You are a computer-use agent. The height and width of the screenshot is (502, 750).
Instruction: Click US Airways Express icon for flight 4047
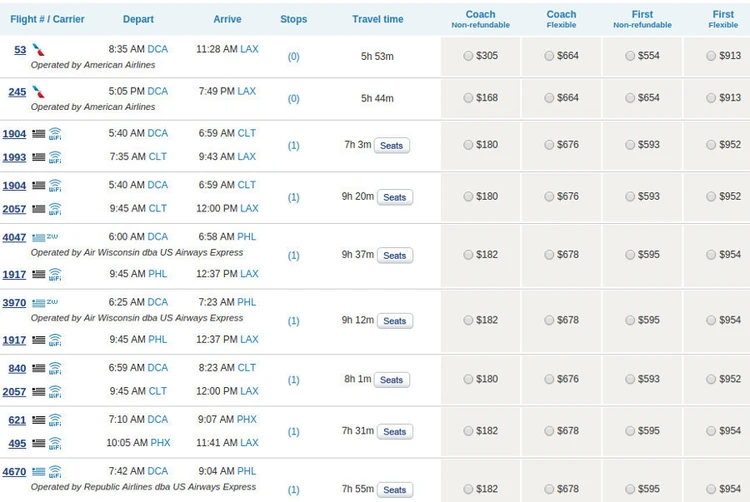point(45,237)
